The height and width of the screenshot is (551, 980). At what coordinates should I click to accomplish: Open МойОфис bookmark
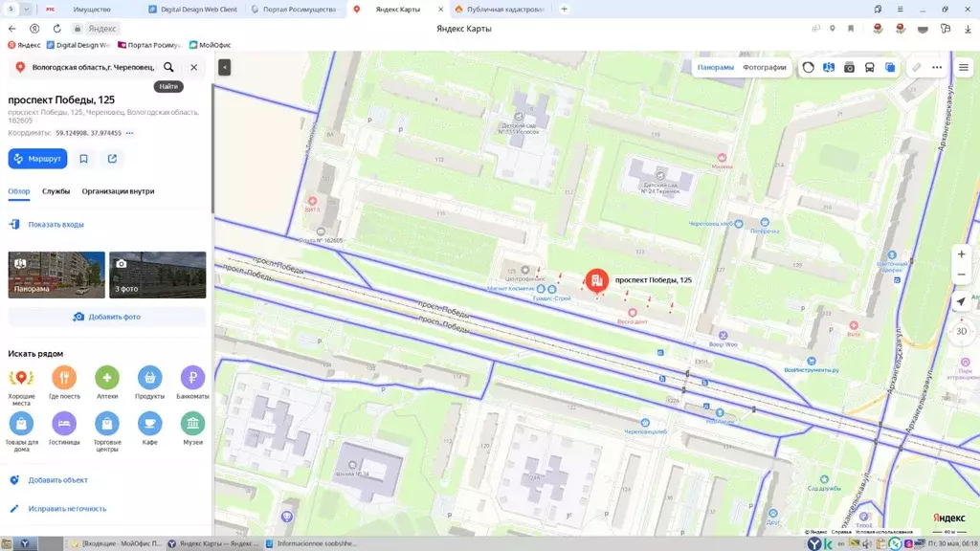tap(210, 45)
